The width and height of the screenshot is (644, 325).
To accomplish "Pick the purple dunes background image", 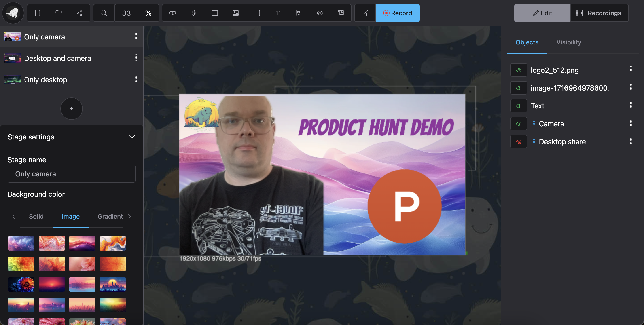I will pyautogui.click(x=82, y=243).
